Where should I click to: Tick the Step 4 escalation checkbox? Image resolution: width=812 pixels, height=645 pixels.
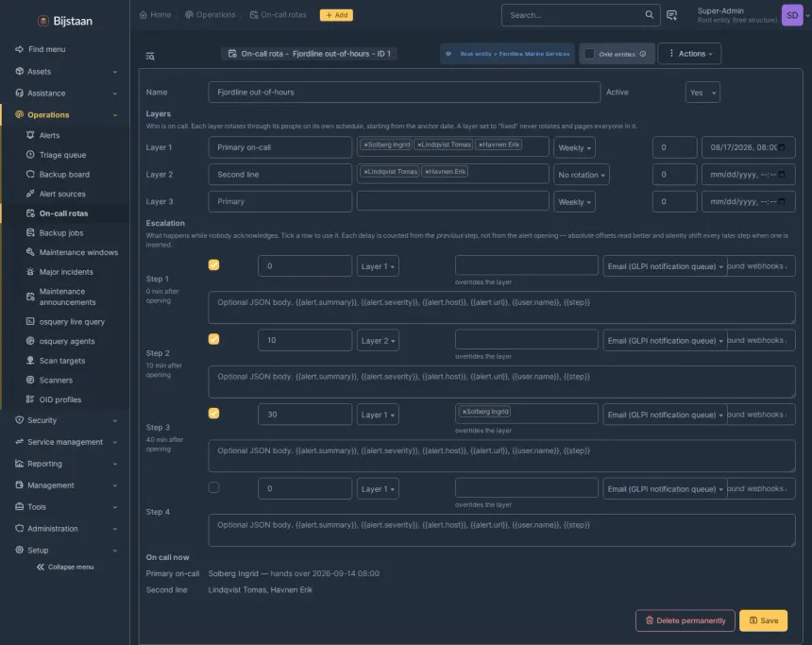214,487
